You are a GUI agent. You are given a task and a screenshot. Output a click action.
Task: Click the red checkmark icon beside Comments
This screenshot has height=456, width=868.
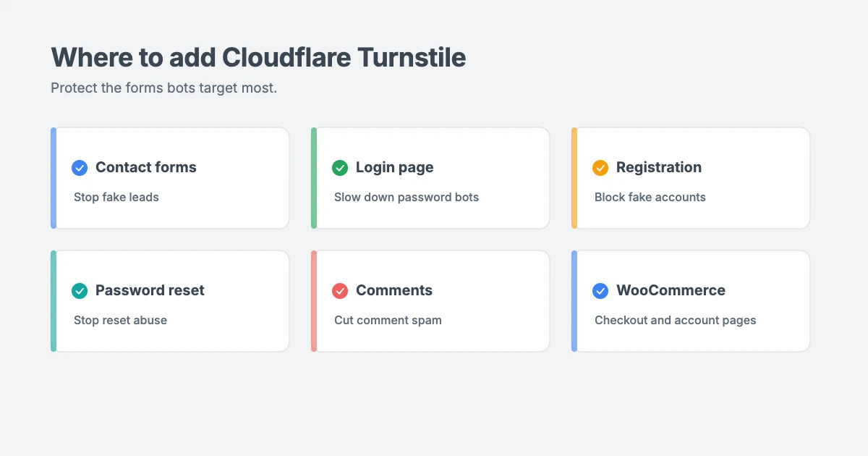340,291
